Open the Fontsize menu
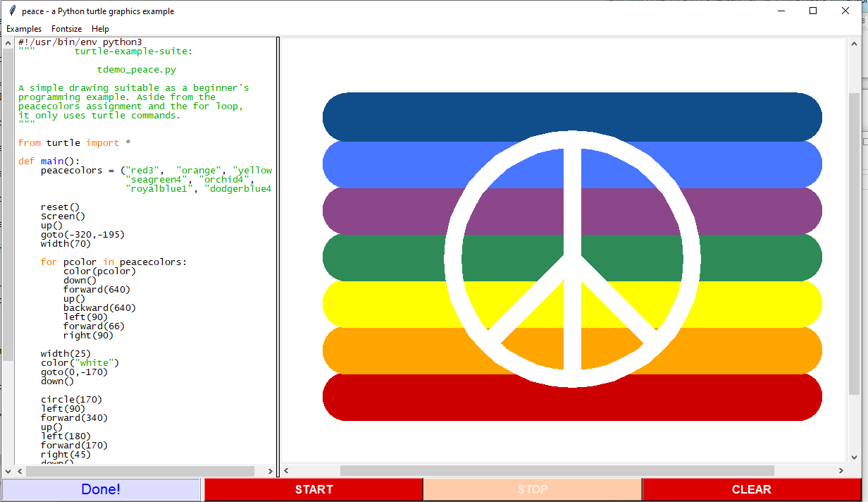The image size is (868, 502). [x=66, y=29]
